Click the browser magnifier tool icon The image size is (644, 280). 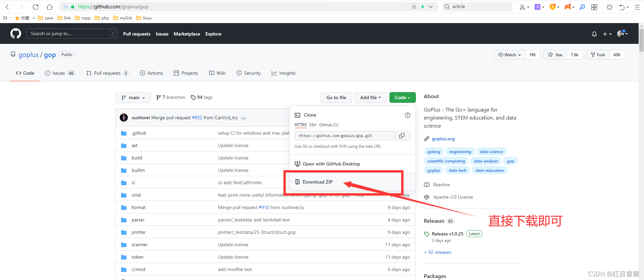pyautogui.click(x=582, y=7)
